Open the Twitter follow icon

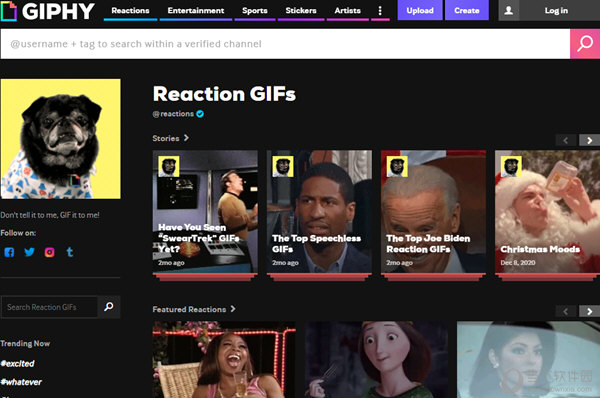[29, 252]
